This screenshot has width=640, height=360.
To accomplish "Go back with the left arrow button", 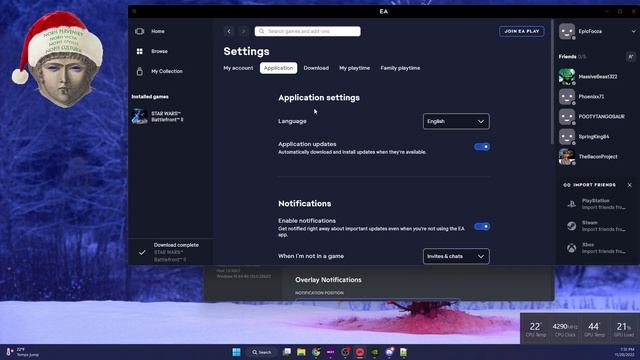I will click(229, 31).
